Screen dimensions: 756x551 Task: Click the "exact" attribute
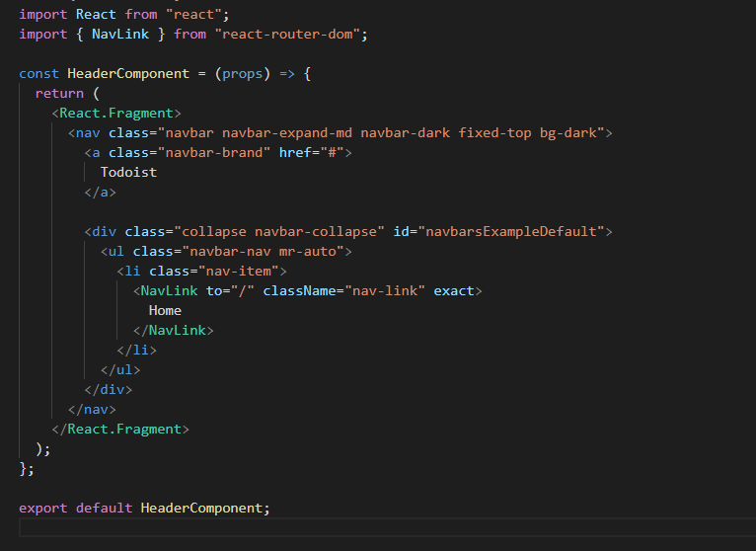pos(454,291)
